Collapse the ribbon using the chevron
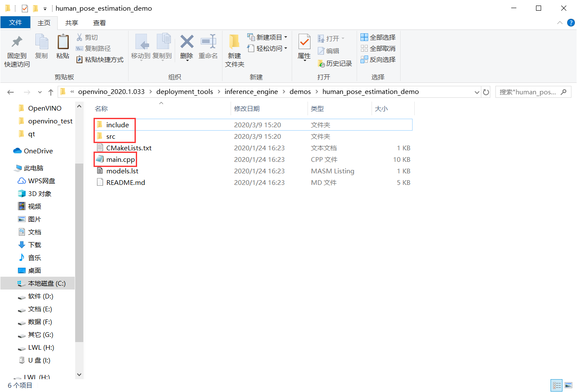This screenshot has height=392, width=577. click(x=559, y=23)
